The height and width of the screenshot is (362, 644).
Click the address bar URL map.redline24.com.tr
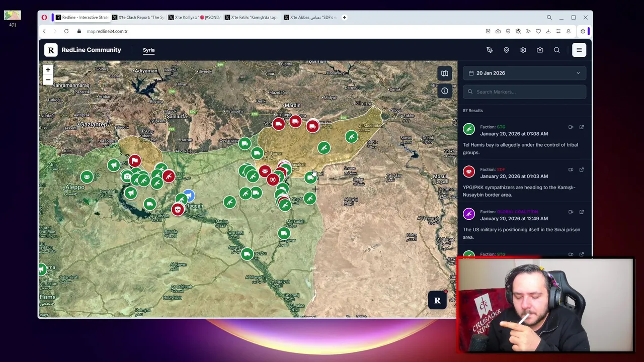[x=107, y=31]
